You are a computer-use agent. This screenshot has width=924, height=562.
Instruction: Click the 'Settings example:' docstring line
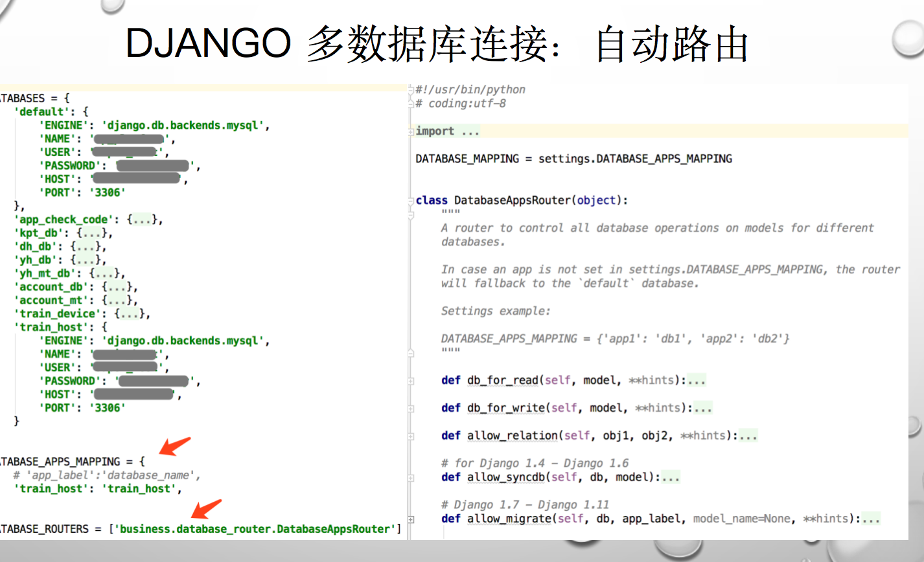click(x=496, y=311)
